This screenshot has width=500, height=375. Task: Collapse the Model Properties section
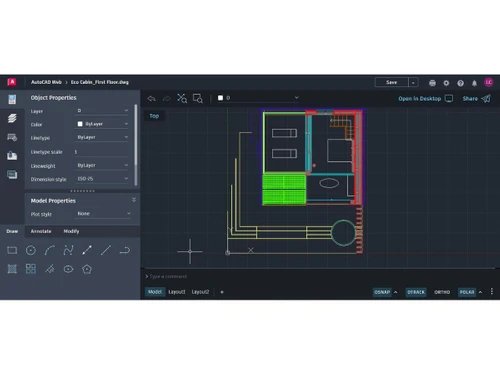tap(134, 200)
